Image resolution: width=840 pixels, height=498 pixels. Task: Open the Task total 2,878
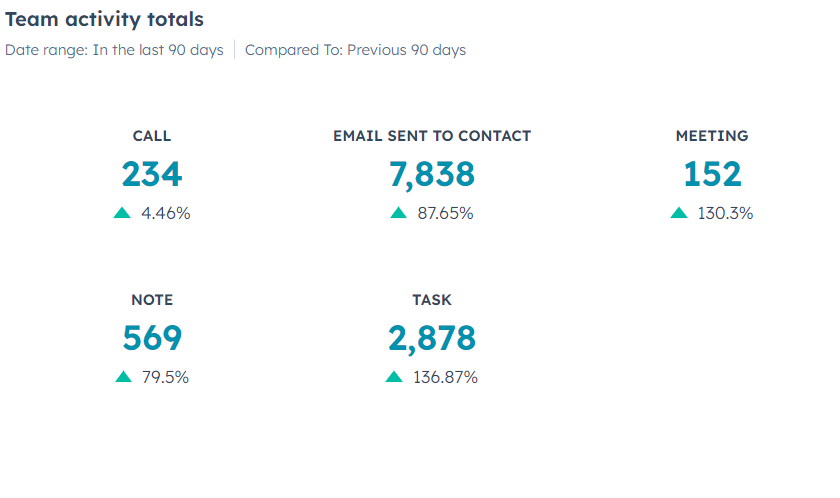pyautogui.click(x=432, y=339)
